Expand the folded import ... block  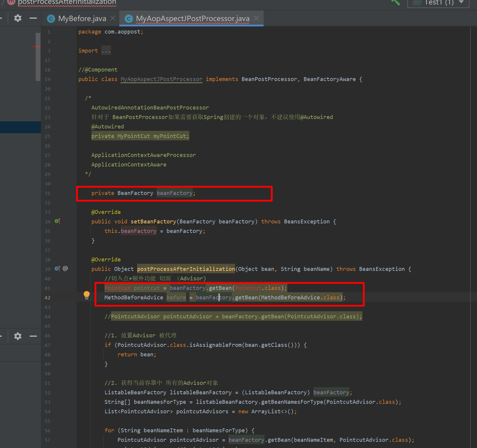(106, 51)
